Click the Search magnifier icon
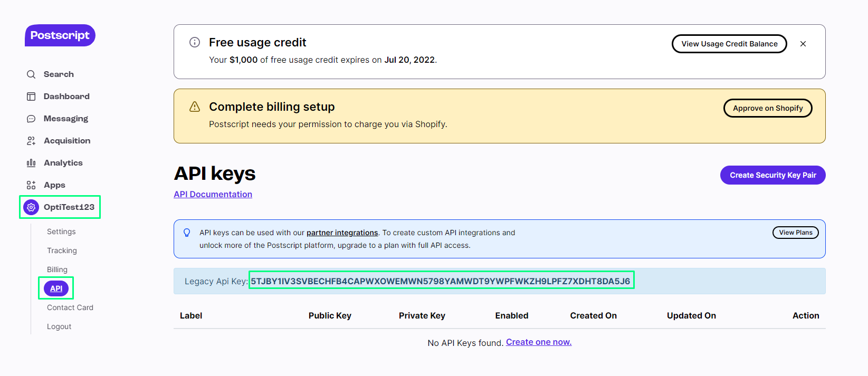The image size is (868, 376). click(x=31, y=74)
